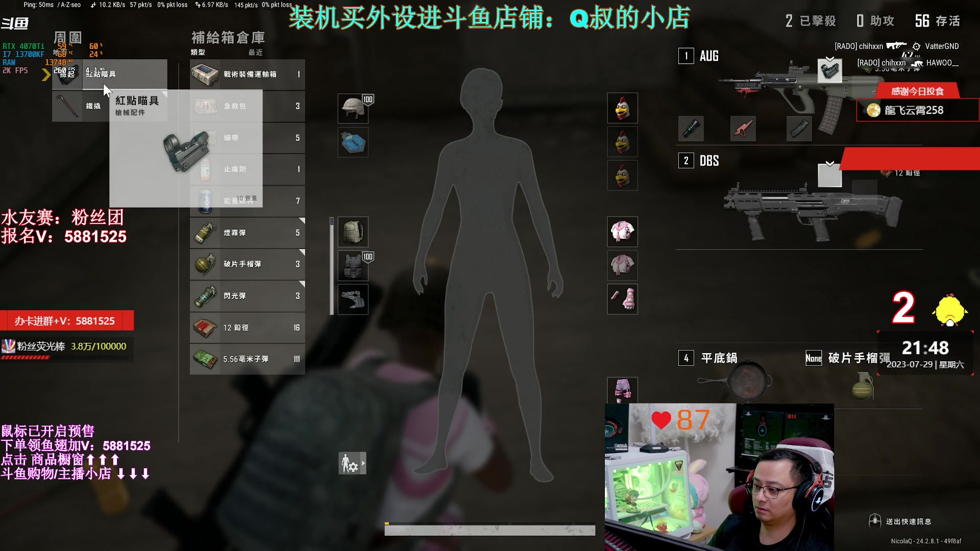Click the AUG foregrip attachment slot
The width and height of the screenshot is (980, 551).
click(x=743, y=129)
